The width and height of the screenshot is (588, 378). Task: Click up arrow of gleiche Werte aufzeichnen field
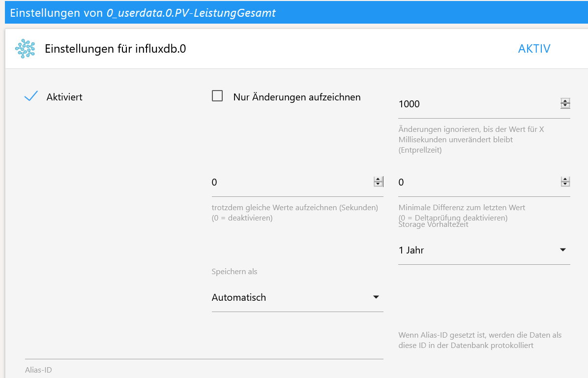click(x=378, y=180)
